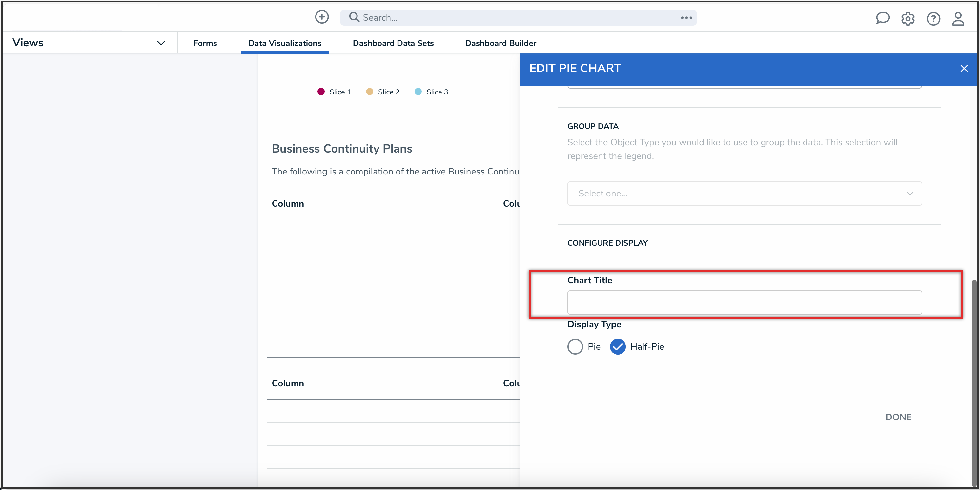The image size is (980, 490).
Task: Switch to the Dashboard Builder tab
Action: tap(500, 43)
